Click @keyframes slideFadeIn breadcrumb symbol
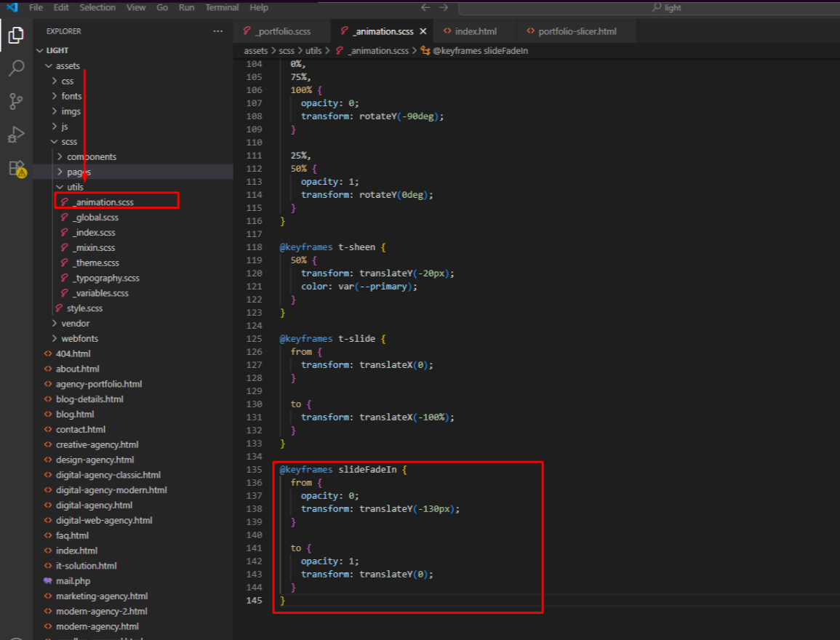 [475, 50]
